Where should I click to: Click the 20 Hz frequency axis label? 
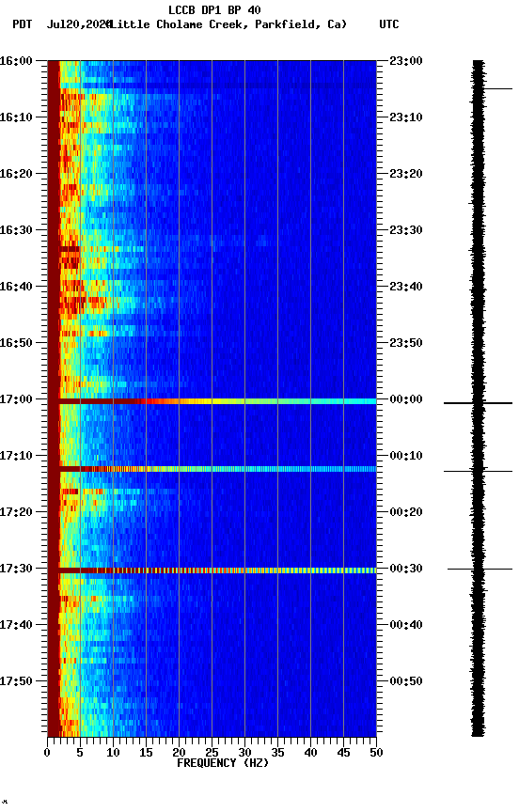coord(179,753)
